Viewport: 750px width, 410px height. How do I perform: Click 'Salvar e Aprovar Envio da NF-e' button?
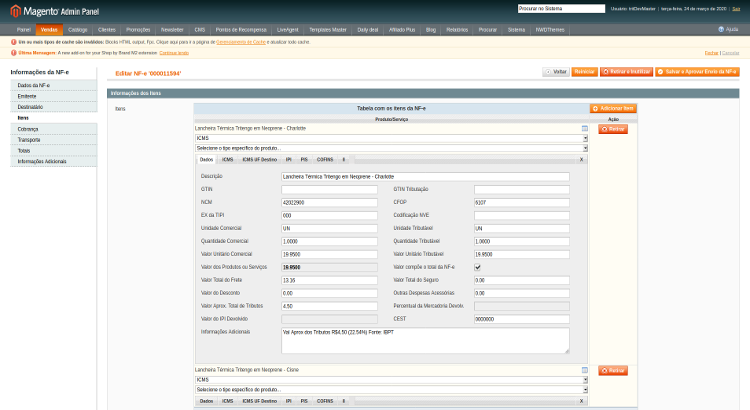[697, 72]
